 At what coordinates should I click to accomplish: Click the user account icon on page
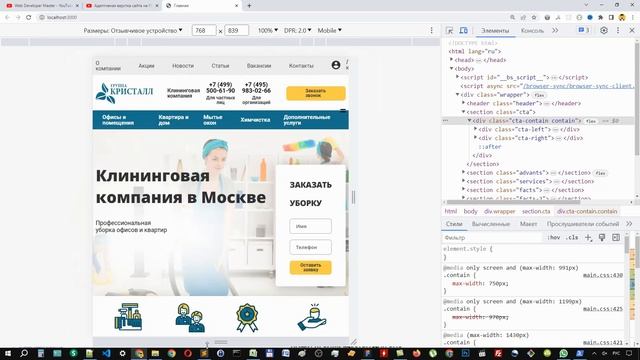pos(336,65)
